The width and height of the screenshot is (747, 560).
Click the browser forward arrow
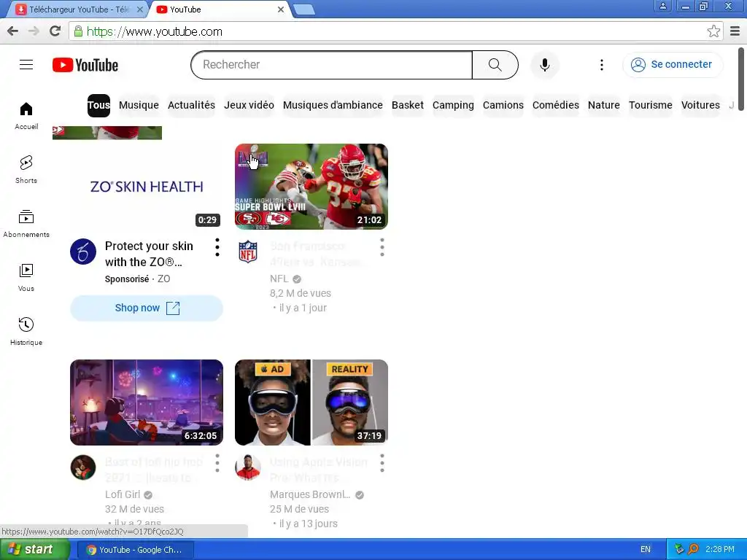pyautogui.click(x=34, y=31)
